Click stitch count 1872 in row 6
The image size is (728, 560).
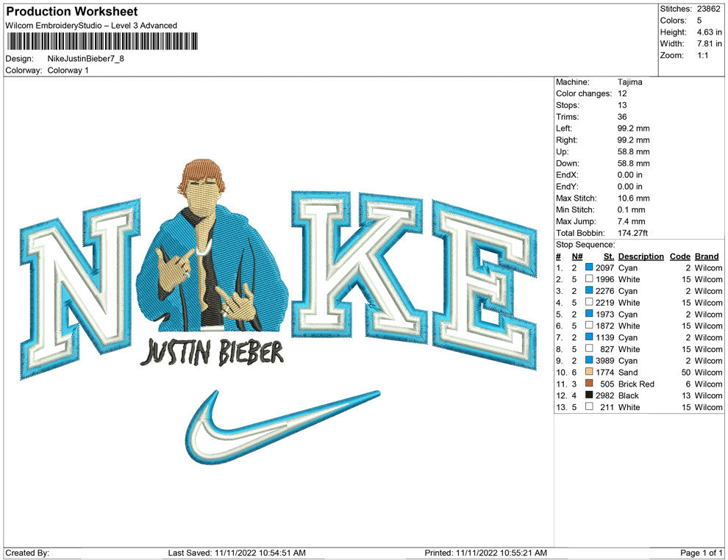605,326
